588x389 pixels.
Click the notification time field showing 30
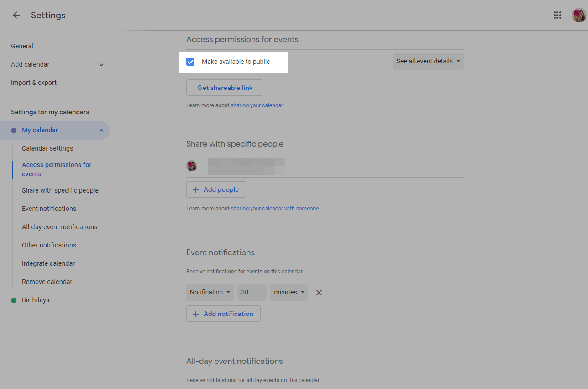click(x=252, y=293)
